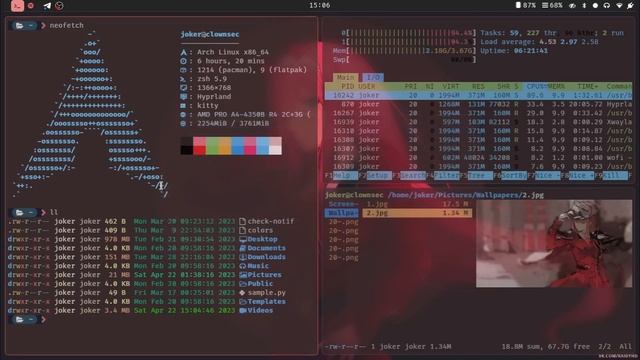Switch to the Main tab in htop
The width and height of the screenshot is (640, 360).
[x=345, y=77]
